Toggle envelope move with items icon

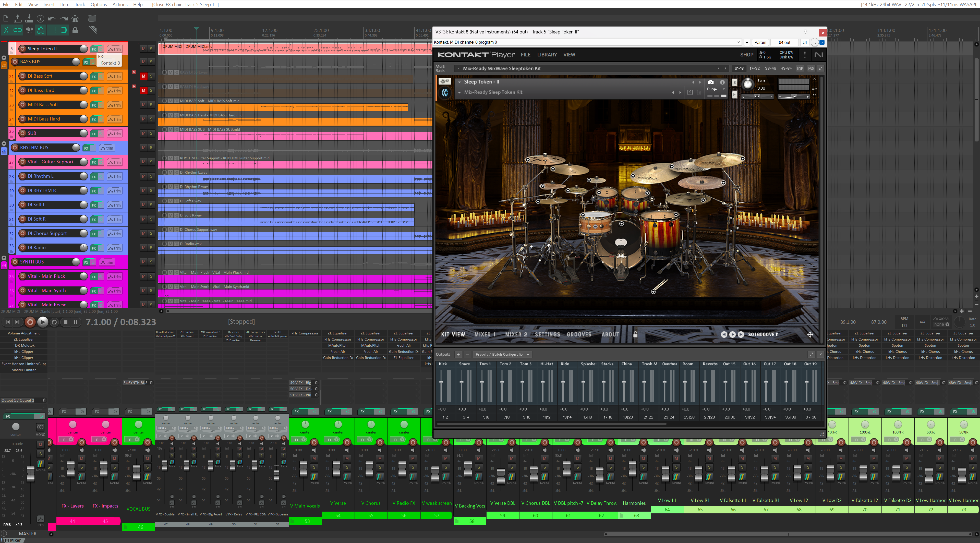(x=40, y=30)
